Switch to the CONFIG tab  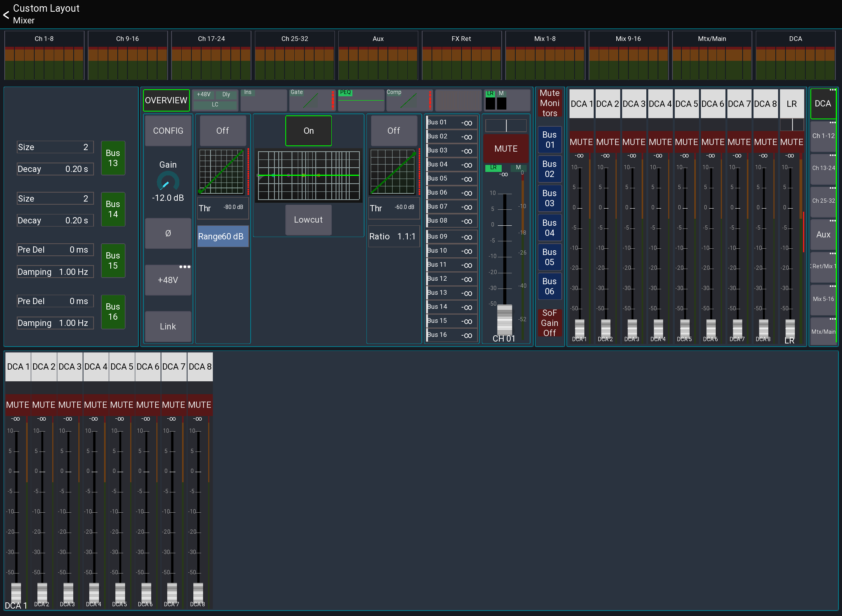point(168,131)
